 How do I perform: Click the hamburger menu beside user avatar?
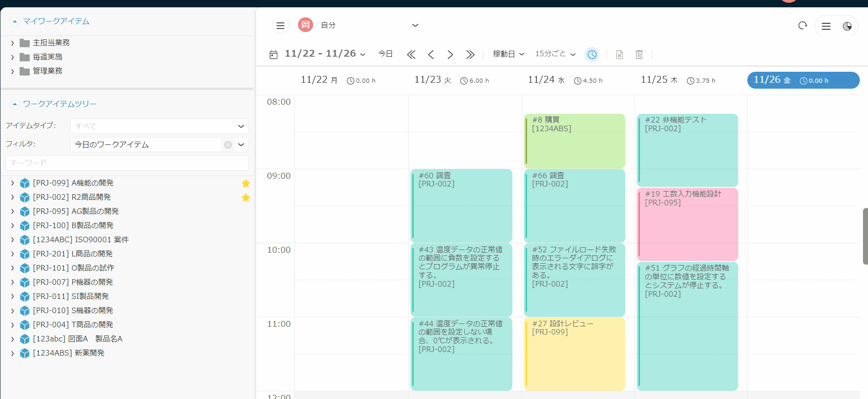tap(280, 26)
